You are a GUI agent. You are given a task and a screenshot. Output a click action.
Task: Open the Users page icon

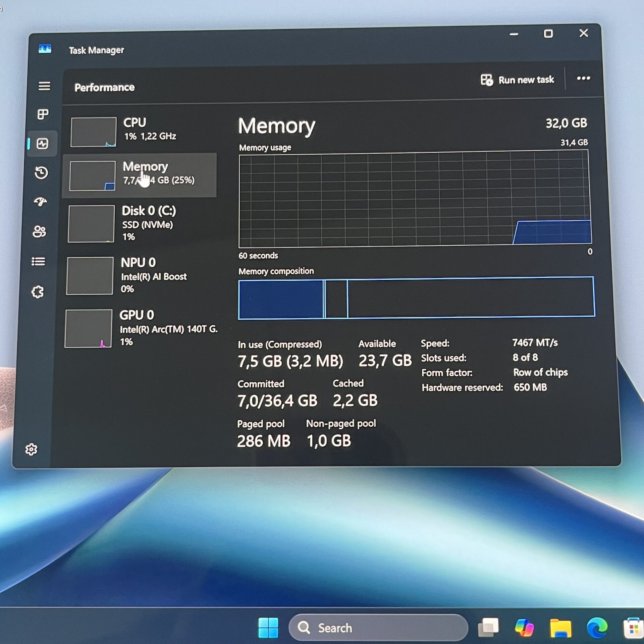39,231
